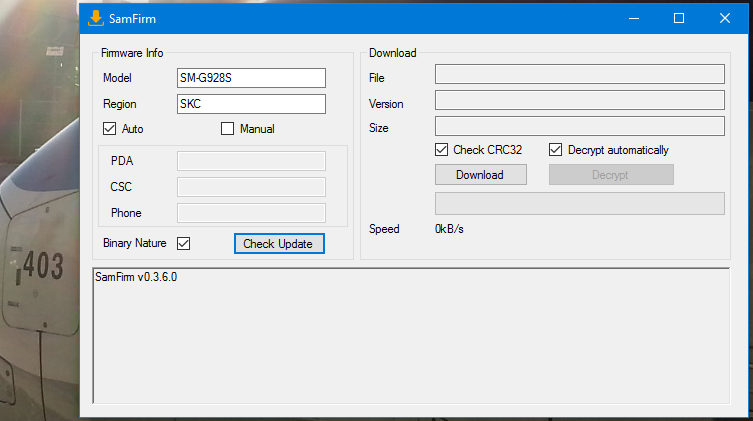This screenshot has width=753, height=421.
Task: Click the Download button
Action: (480, 175)
